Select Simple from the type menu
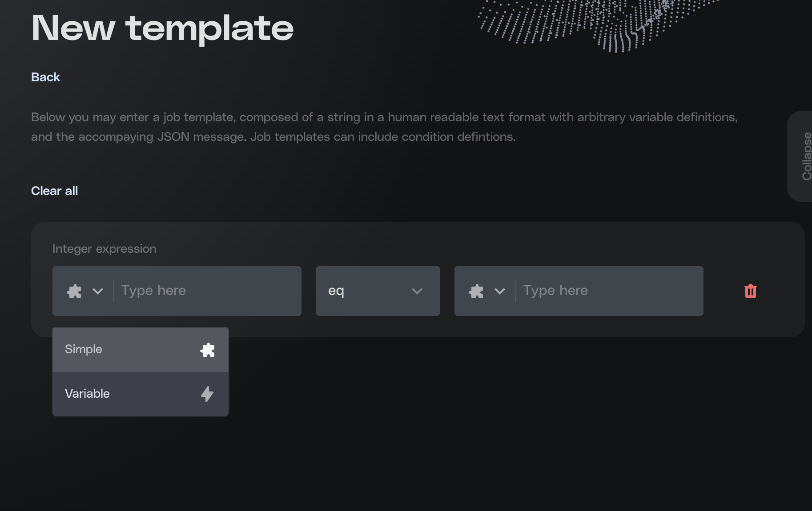Screen dimensions: 812x511 click(x=84, y=349)
